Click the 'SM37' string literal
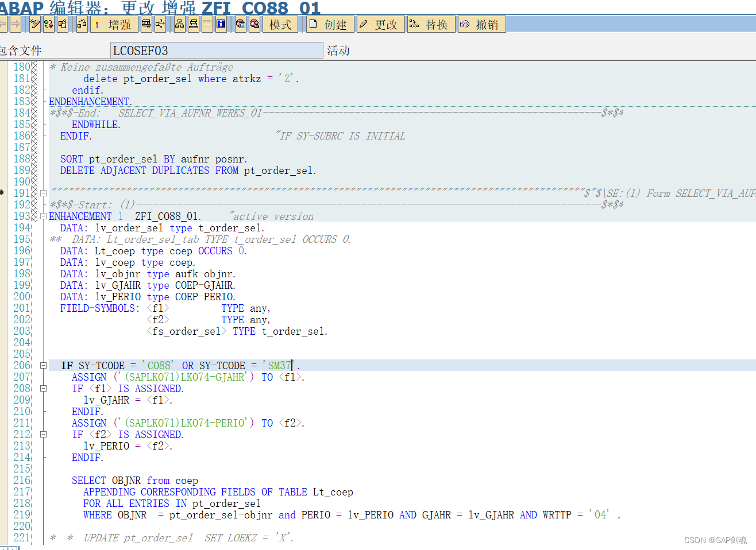The width and height of the screenshot is (756, 550). (x=279, y=366)
